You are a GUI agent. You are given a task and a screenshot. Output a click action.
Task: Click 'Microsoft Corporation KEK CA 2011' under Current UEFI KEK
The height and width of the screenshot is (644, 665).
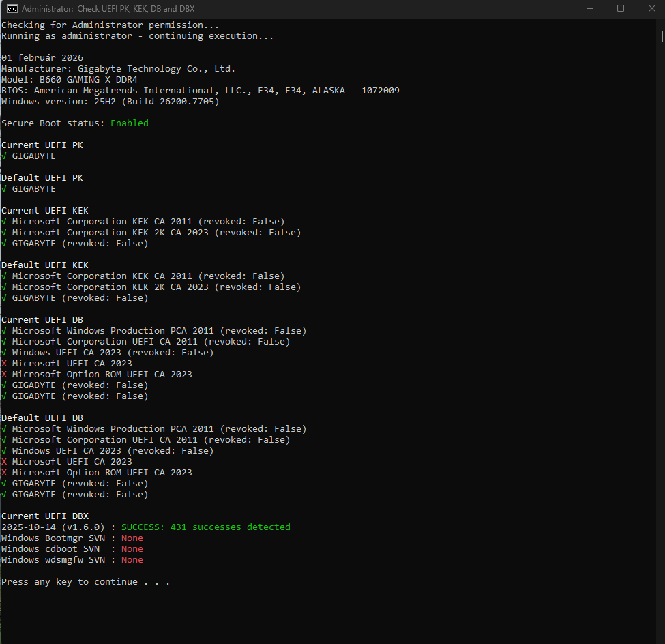point(102,222)
